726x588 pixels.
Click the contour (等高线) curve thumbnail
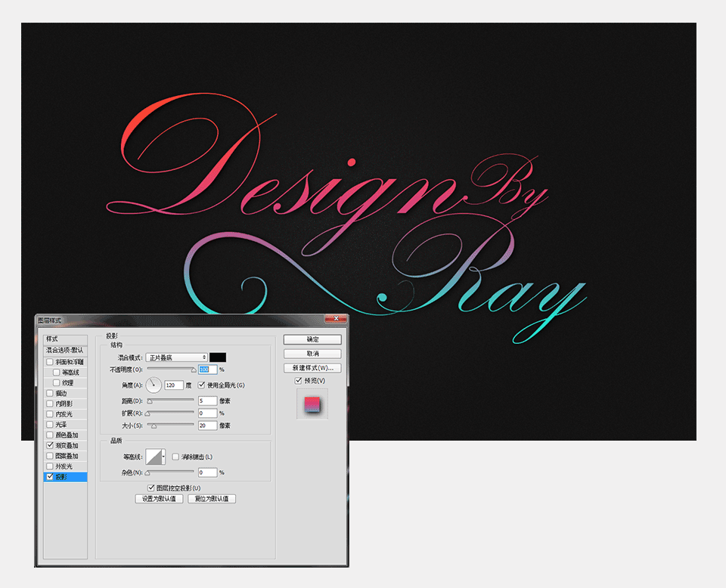[154, 456]
